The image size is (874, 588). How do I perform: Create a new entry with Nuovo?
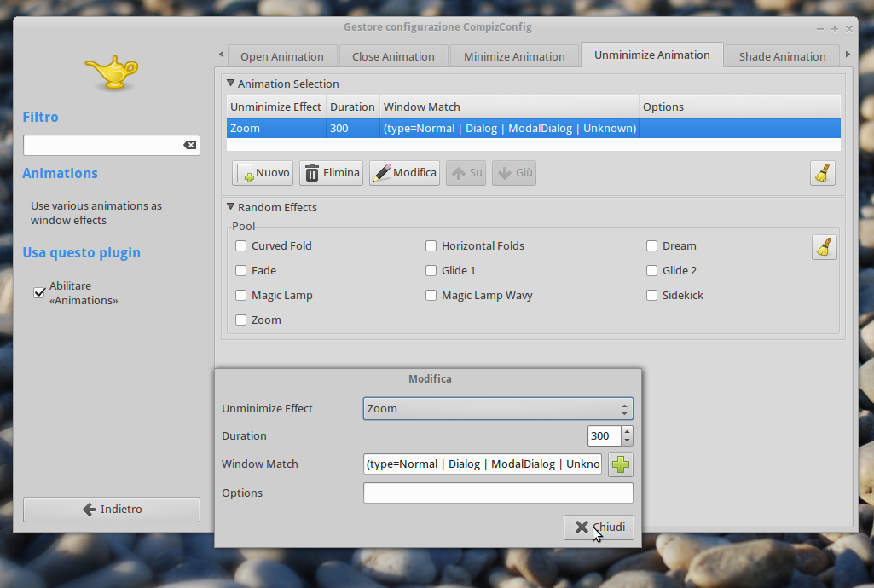click(x=263, y=173)
